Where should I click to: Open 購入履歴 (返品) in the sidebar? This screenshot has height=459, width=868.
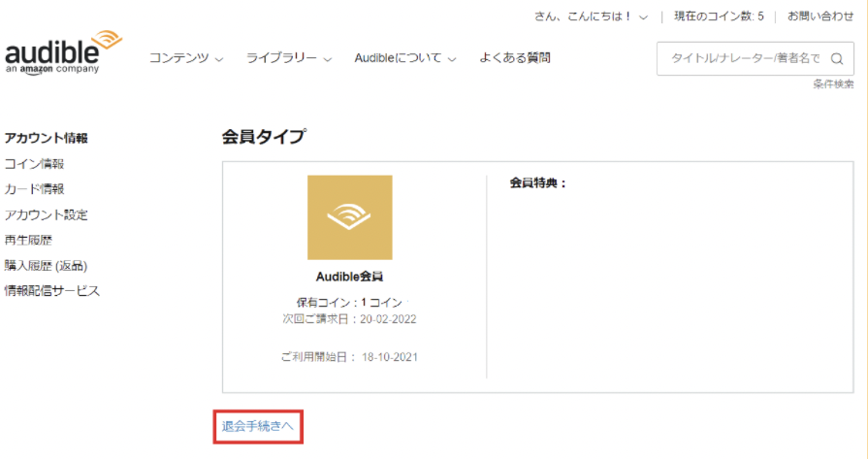point(46,266)
